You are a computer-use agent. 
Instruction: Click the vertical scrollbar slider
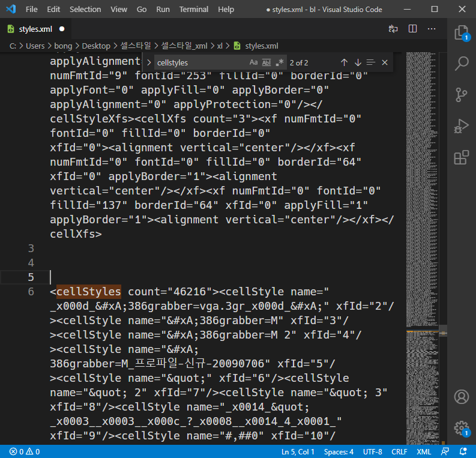pyautogui.click(x=443, y=330)
